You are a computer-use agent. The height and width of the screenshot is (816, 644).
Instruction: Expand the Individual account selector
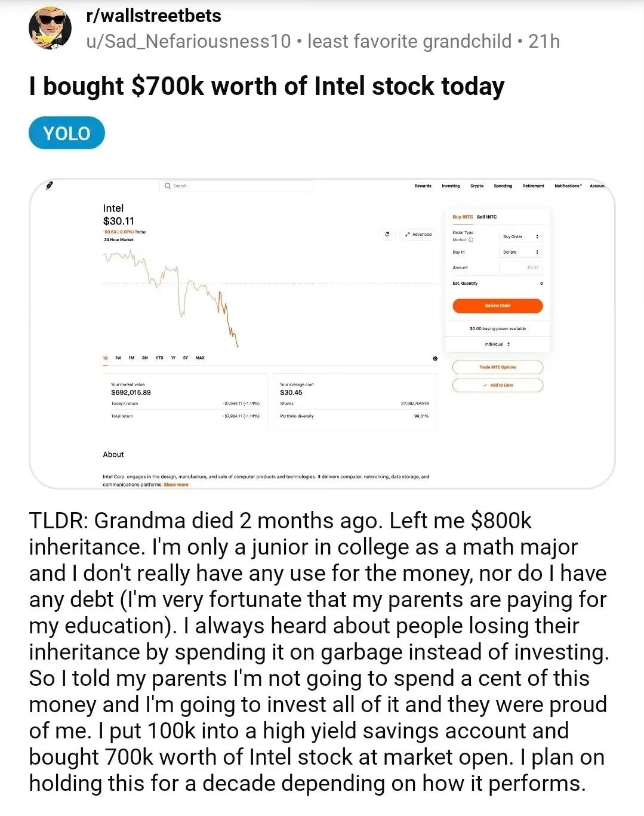[497, 344]
